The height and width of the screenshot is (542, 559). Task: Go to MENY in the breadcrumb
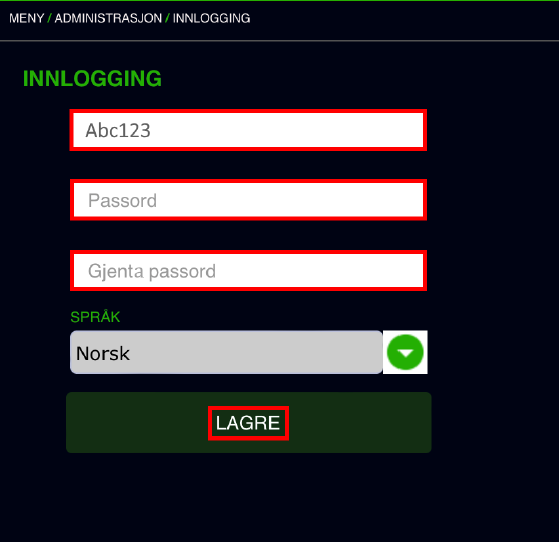(x=27, y=18)
